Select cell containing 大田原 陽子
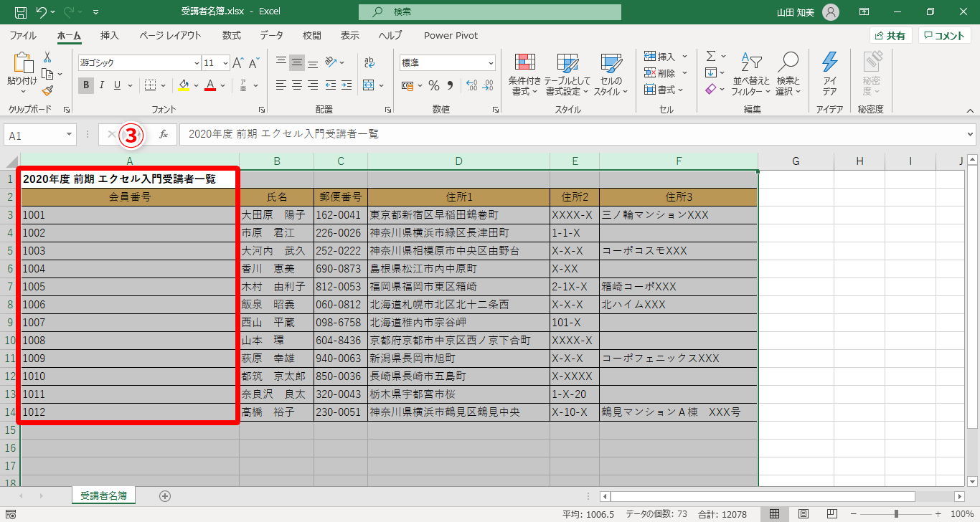This screenshot has width=980, height=522. tap(276, 214)
